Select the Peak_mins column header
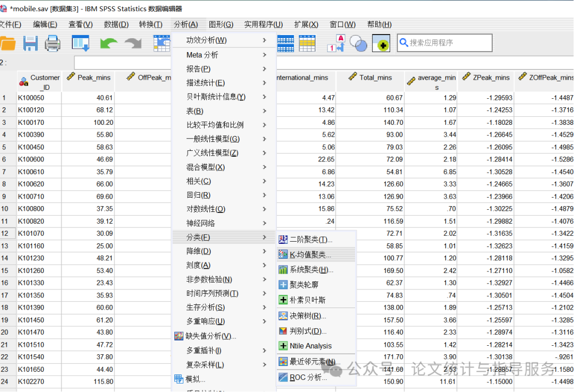Screen dimensions: 574x392 click(88, 82)
